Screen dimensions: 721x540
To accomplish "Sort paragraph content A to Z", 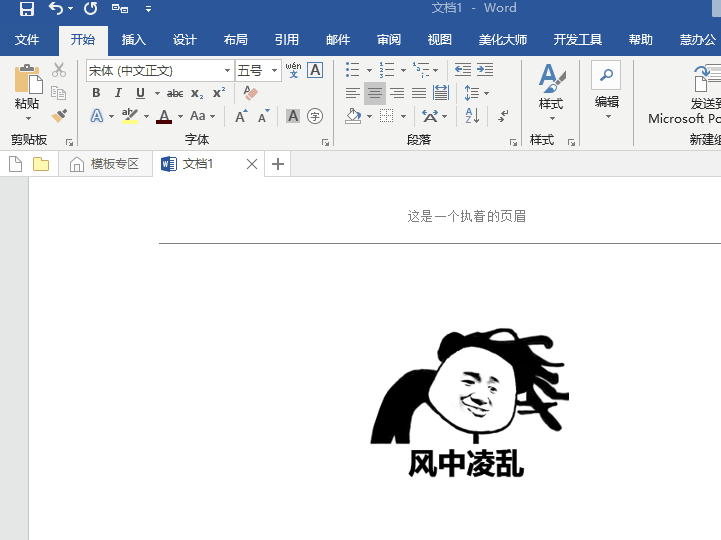I will (472, 116).
